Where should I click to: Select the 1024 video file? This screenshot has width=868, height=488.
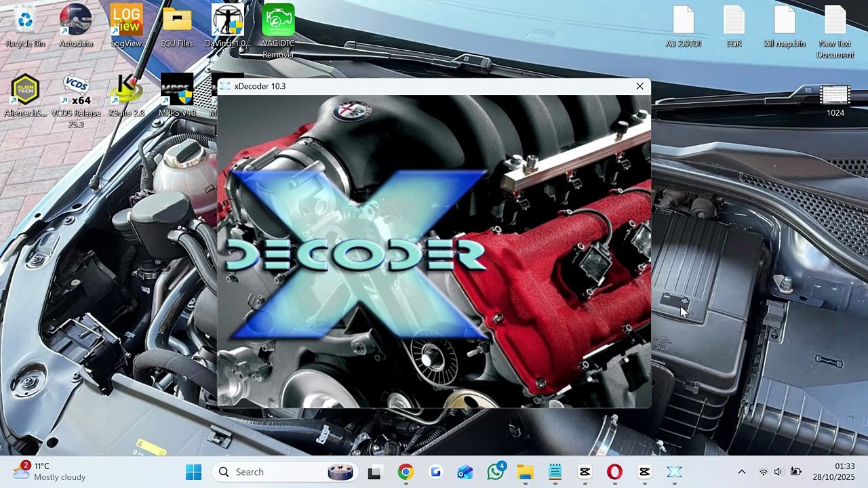click(x=835, y=101)
